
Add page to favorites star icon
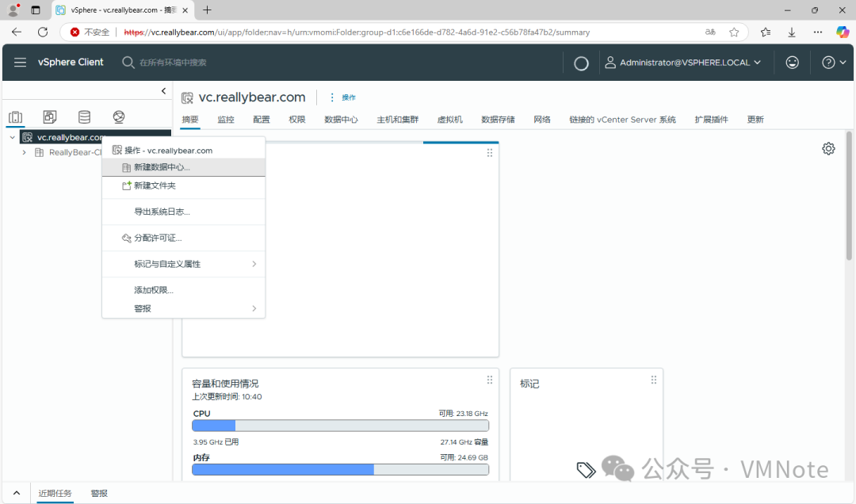[734, 32]
